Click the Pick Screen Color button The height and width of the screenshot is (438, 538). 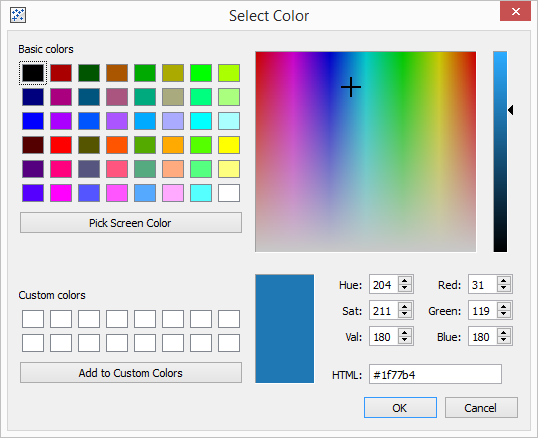point(131,223)
